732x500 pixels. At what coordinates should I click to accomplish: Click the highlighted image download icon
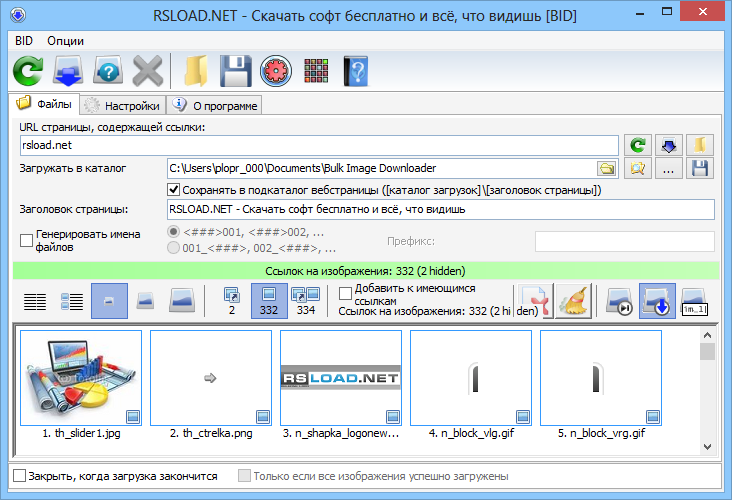[657, 301]
